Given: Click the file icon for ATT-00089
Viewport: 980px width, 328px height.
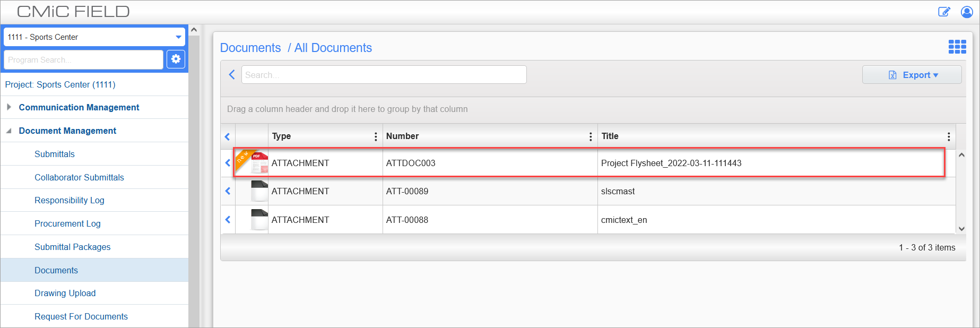Looking at the screenshot, I should [259, 191].
